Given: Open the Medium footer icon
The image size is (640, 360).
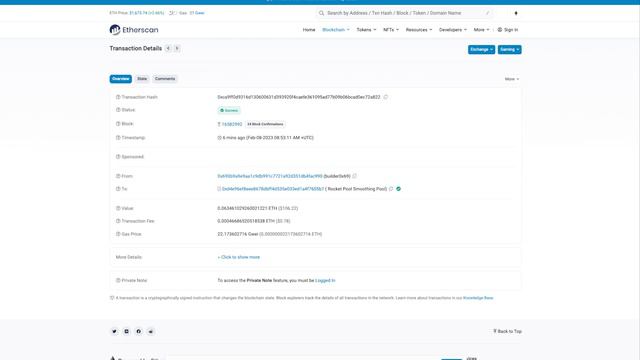Looking at the screenshot, I should coord(127,331).
